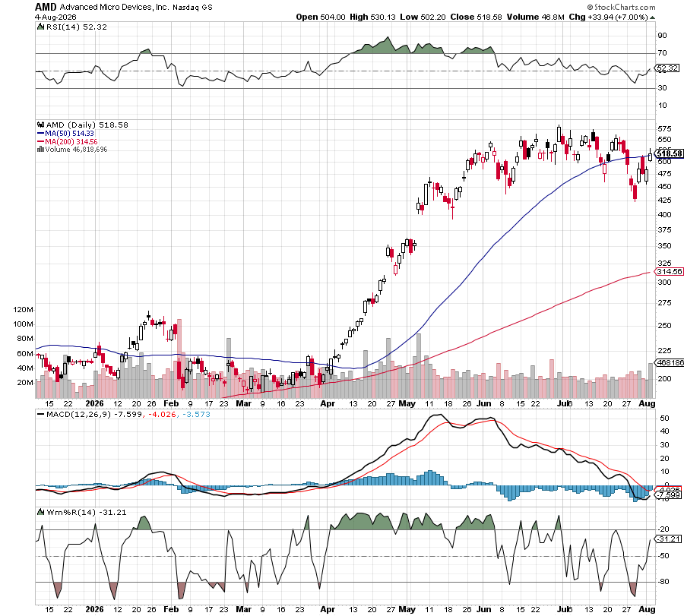This screenshot has height=616, width=684.
Task: Click the 575 price axis label
Action: [x=665, y=129]
